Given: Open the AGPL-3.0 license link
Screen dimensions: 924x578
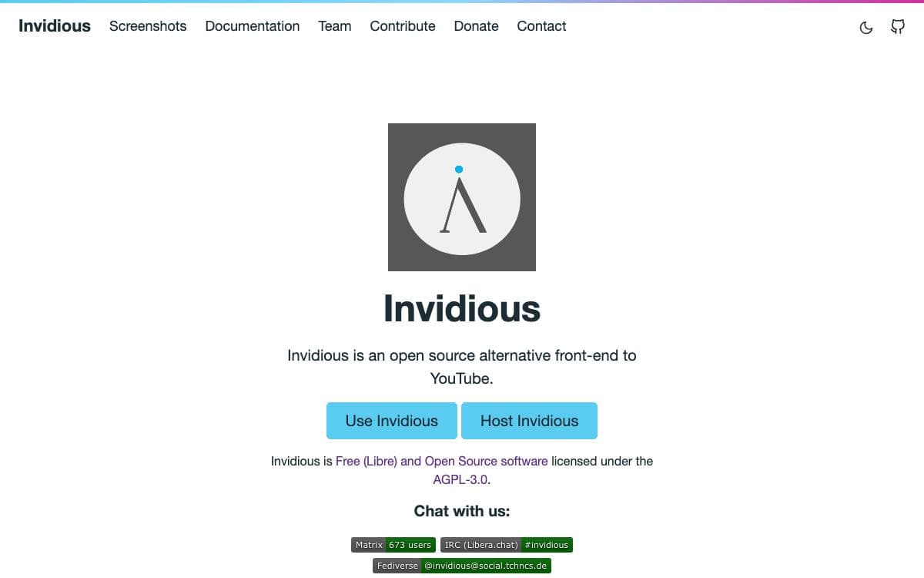Looking at the screenshot, I should (x=460, y=479).
